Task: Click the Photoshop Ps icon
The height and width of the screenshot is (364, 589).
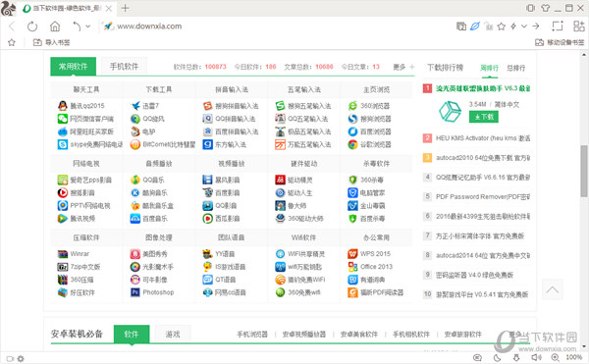Action: tap(135, 292)
